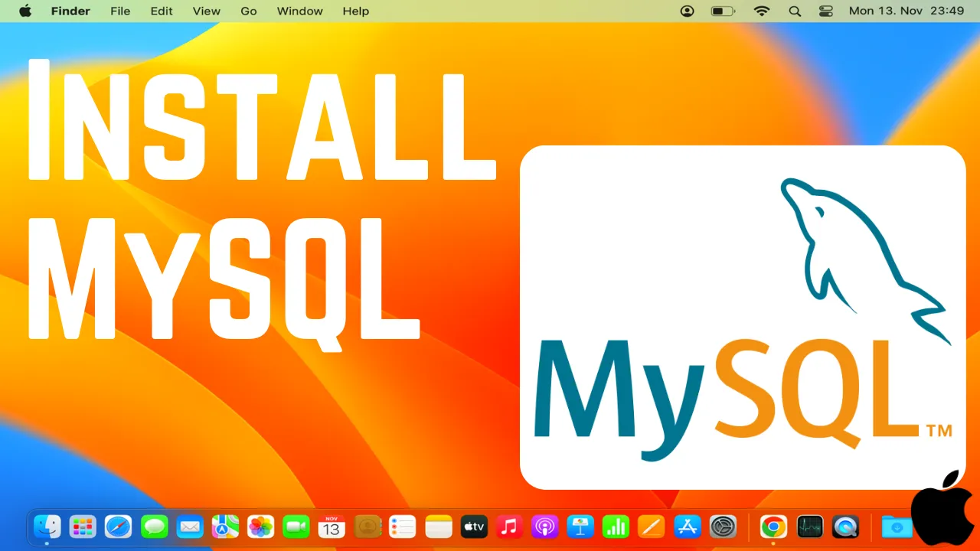Viewport: 980px width, 551px height.
Task: Open Safari from the dock
Action: click(119, 527)
